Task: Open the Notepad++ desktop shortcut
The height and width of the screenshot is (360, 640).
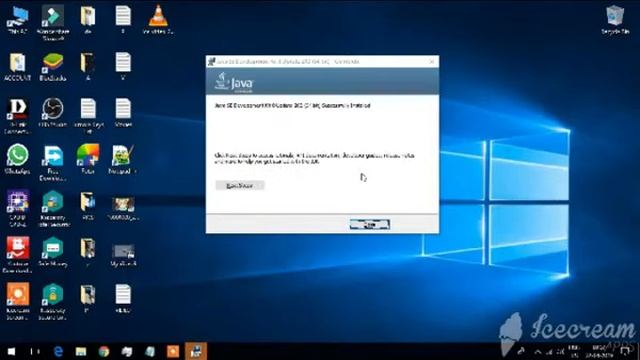Action: 122,160
